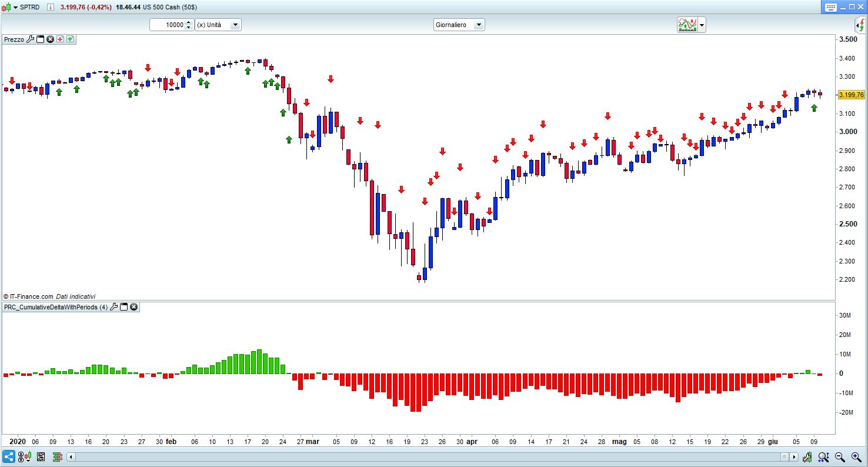Increase quantity with the up stepper arrow

pos(189,22)
